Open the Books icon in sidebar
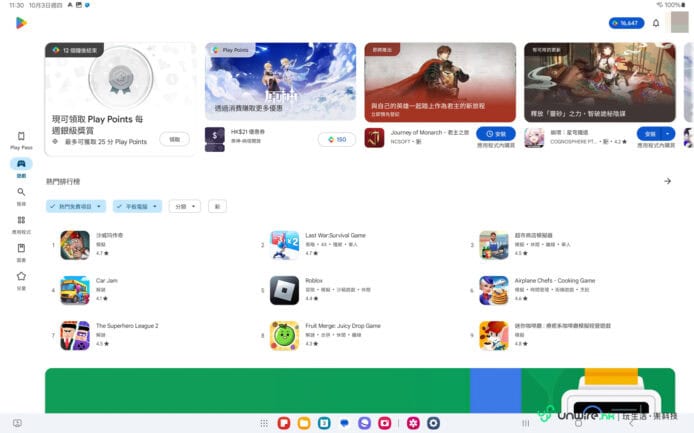 (x=21, y=248)
